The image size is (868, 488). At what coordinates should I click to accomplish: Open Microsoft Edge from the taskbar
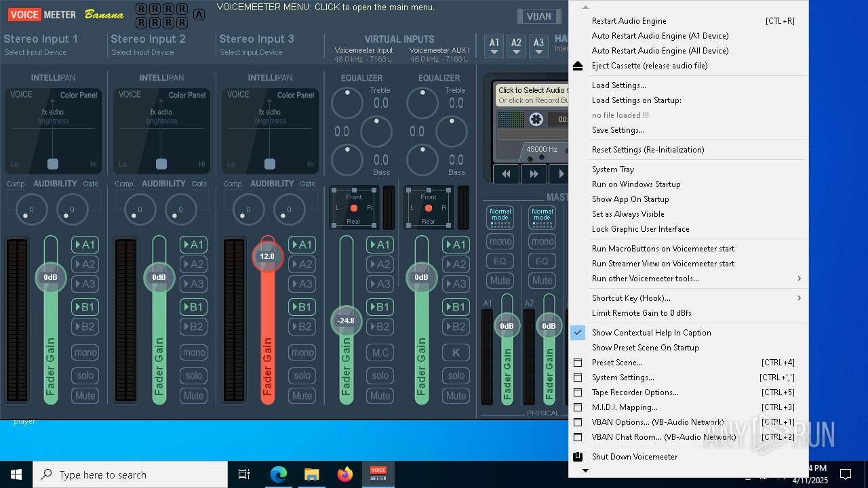[x=279, y=474]
